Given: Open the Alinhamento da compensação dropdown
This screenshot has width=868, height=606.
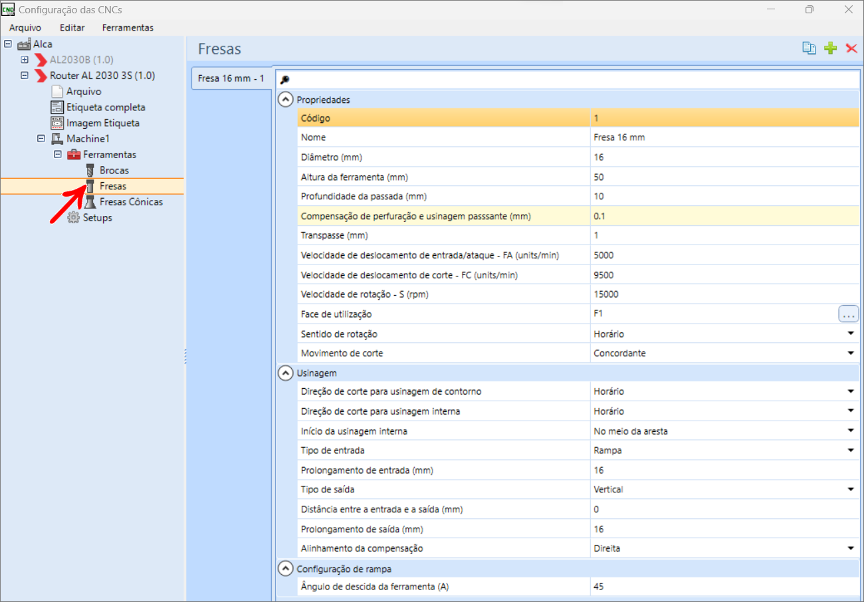Looking at the screenshot, I should click(x=851, y=549).
